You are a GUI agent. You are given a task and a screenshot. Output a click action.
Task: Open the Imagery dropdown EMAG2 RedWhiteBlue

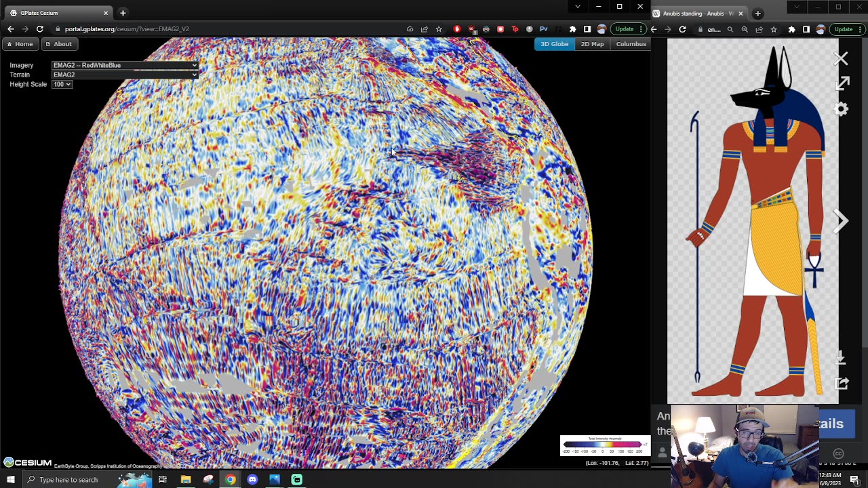pos(125,65)
